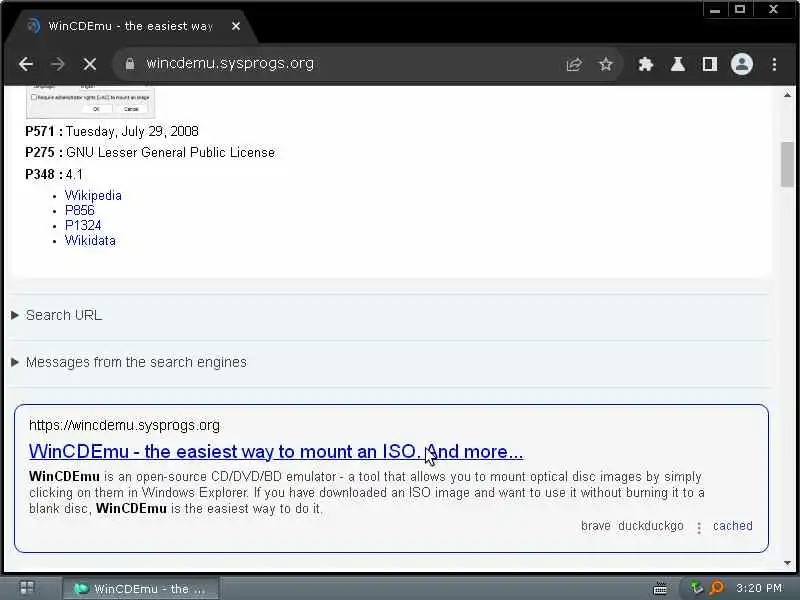800x600 pixels.
Task: Click the padlock site info icon
Action: (x=130, y=64)
